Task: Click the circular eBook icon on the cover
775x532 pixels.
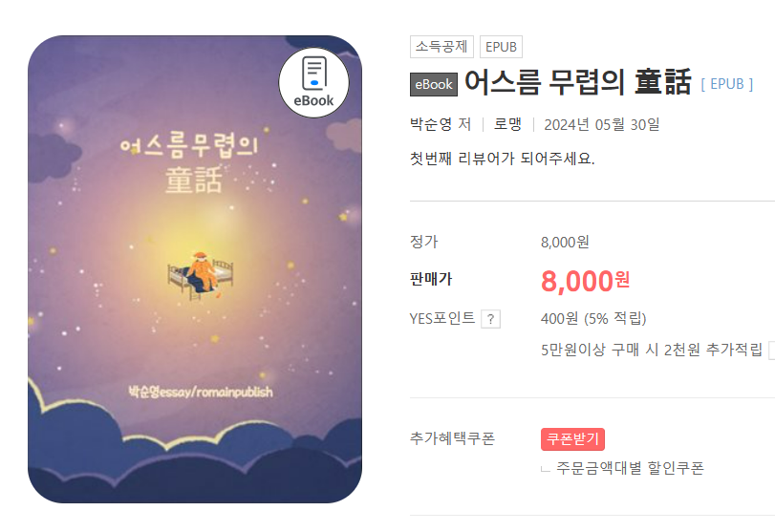Action: 313,82
